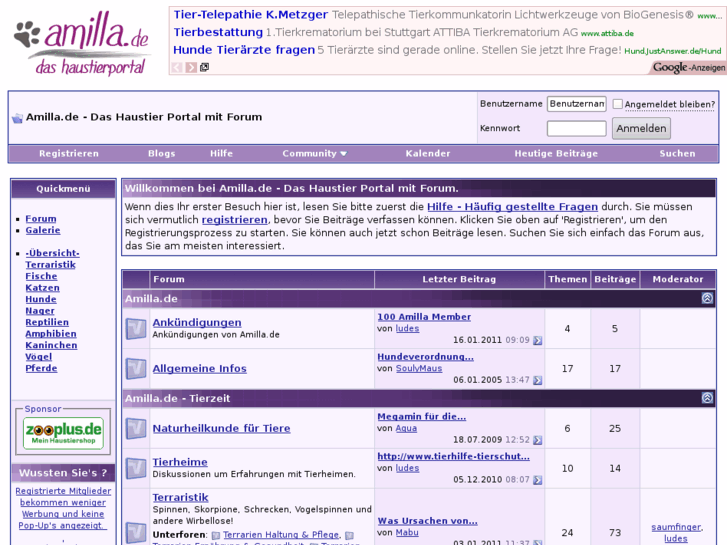Click the previous ad arrow in banner
This screenshot has height=545, width=727.
click(177, 67)
